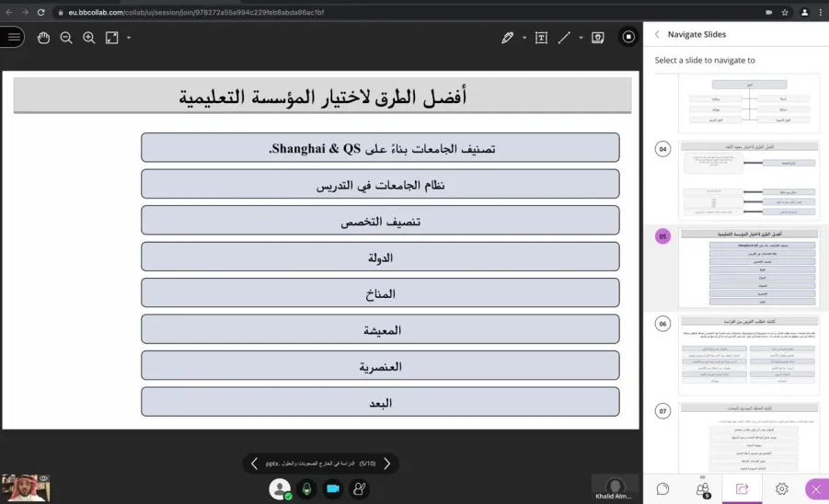The image size is (829, 504).
Task: Go to the next slide arrow
Action: [387, 464]
